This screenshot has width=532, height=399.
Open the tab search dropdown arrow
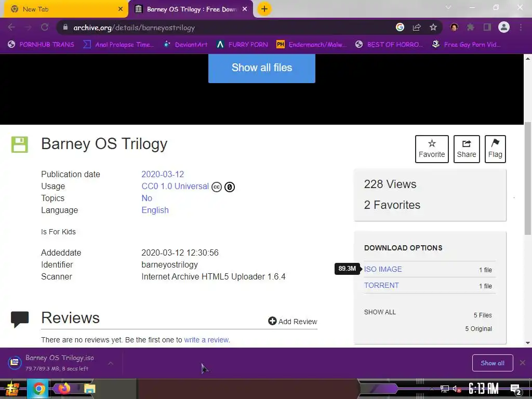tap(448, 7)
